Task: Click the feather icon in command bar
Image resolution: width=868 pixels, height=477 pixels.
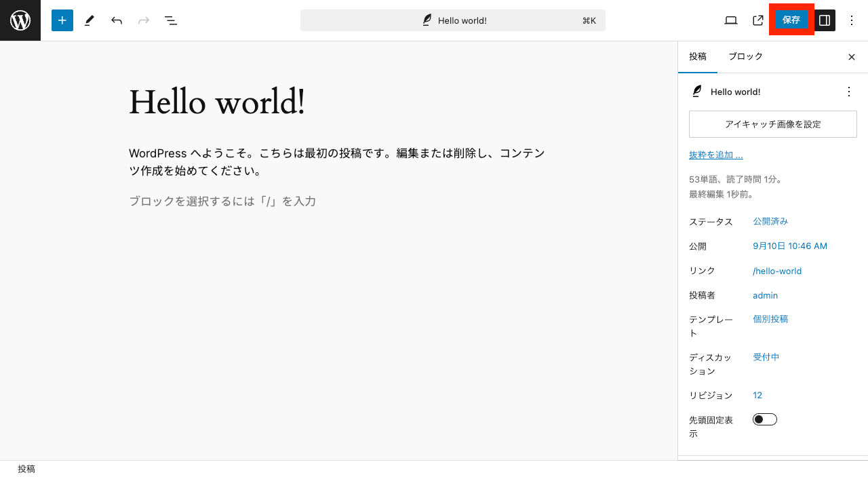Action: [427, 20]
